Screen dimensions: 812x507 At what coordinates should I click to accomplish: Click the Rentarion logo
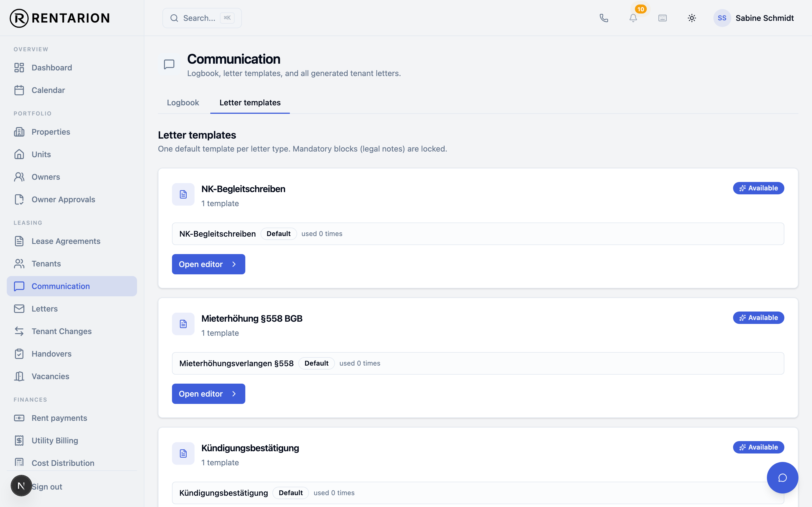[60, 18]
